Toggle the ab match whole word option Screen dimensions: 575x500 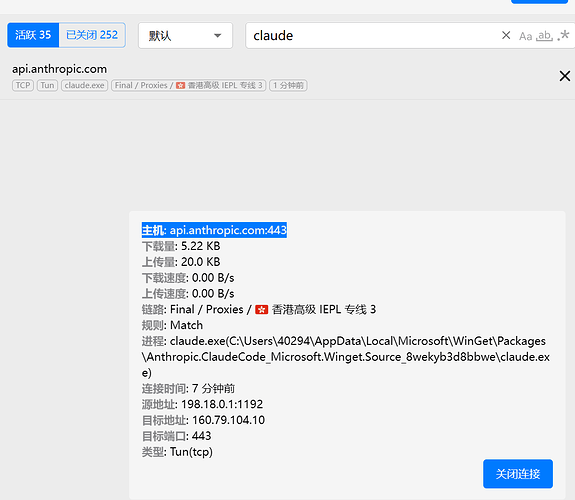click(x=544, y=36)
